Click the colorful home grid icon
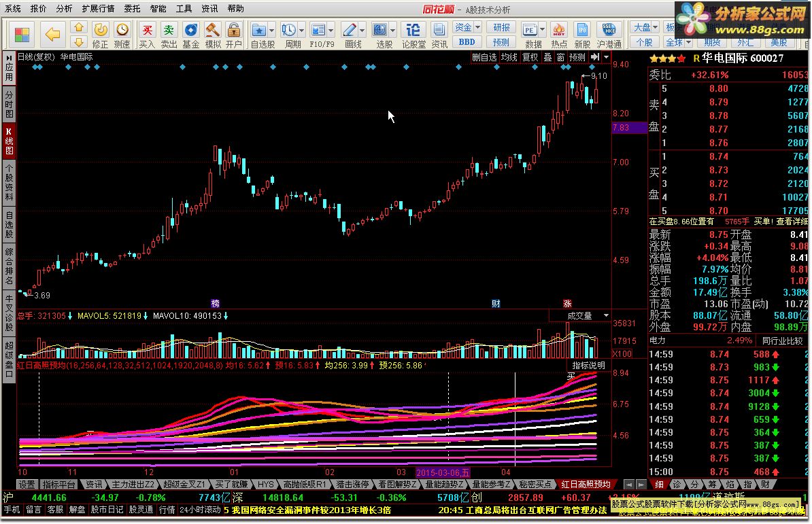 point(22,35)
